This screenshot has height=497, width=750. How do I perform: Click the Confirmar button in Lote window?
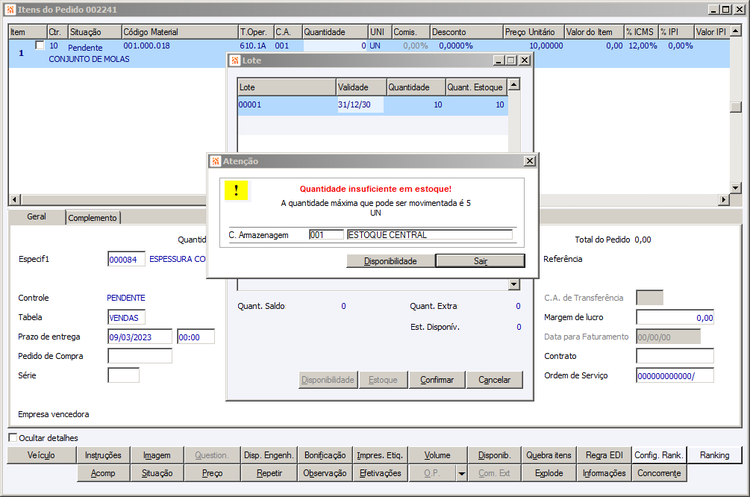pos(437,380)
